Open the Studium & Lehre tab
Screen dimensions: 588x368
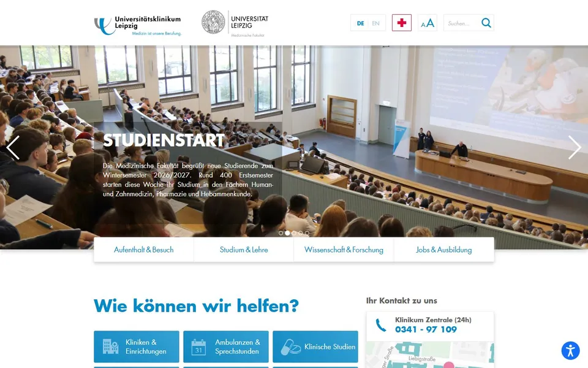(x=244, y=250)
